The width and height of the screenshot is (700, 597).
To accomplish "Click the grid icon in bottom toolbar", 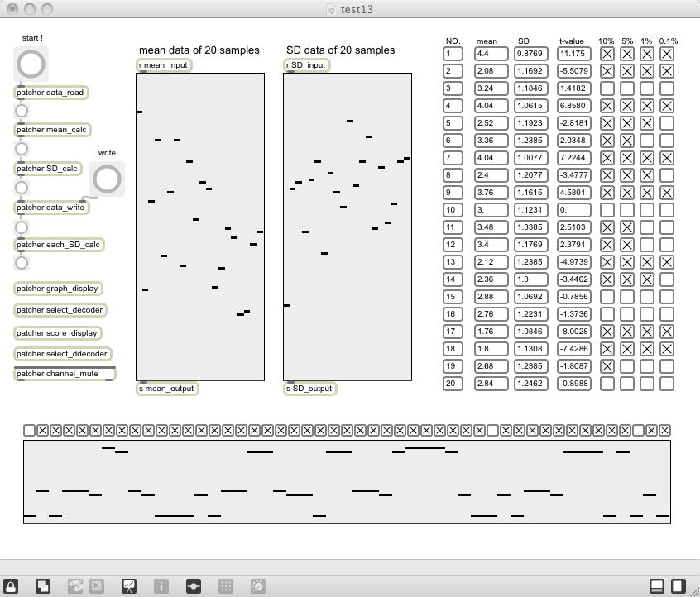I will 225,585.
